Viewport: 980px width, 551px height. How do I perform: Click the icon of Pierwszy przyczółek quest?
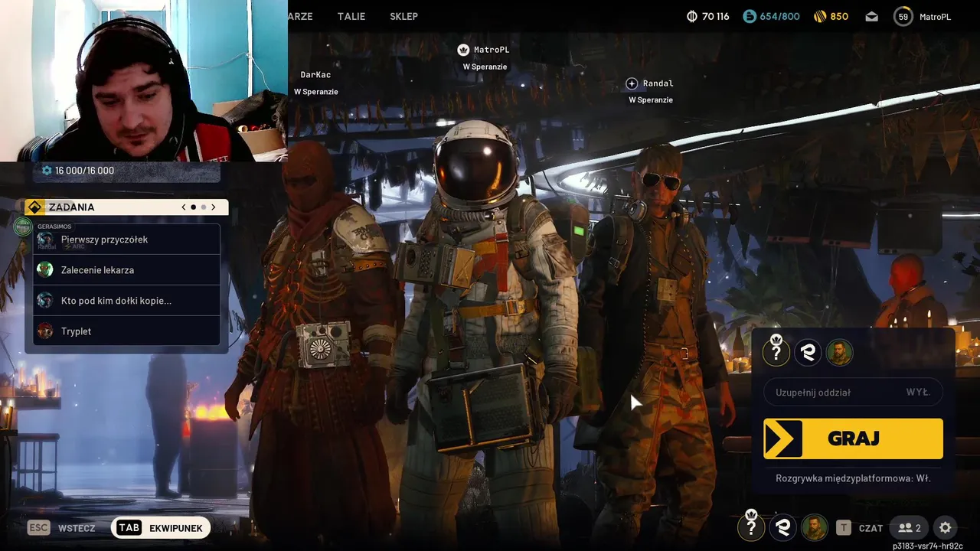(x=45, y=240)
